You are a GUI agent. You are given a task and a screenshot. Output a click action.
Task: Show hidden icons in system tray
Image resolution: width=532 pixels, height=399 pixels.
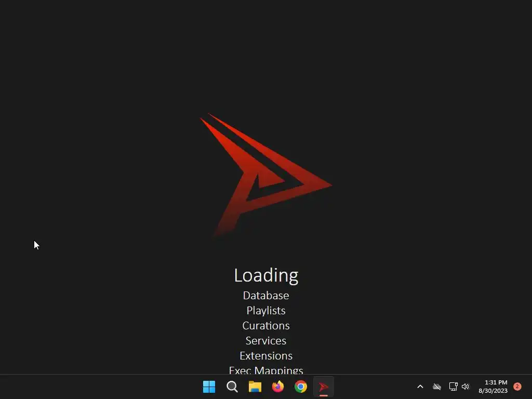(420, 387)
